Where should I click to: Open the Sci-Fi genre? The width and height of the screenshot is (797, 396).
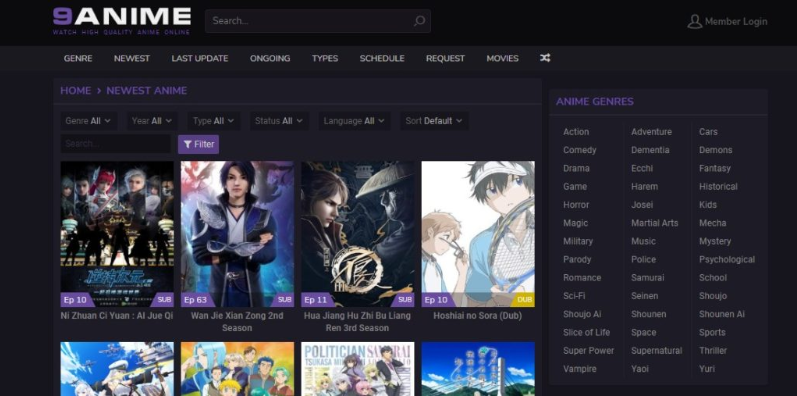pos(574,296)
